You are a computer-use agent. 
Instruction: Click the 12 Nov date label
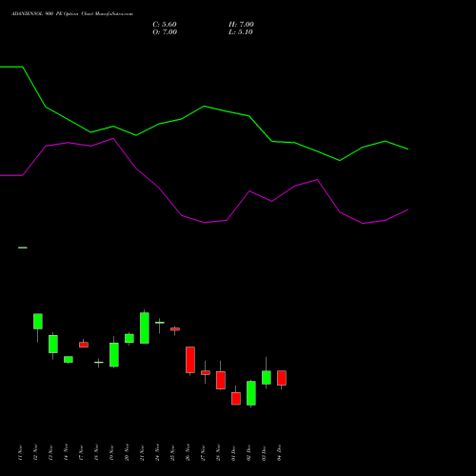[36, 453]
